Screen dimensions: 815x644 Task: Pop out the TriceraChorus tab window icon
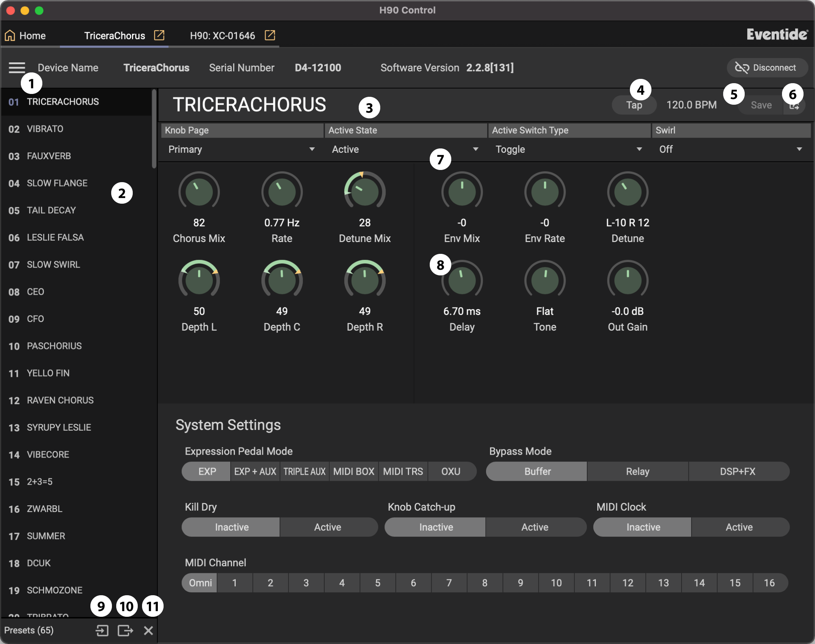159,35
